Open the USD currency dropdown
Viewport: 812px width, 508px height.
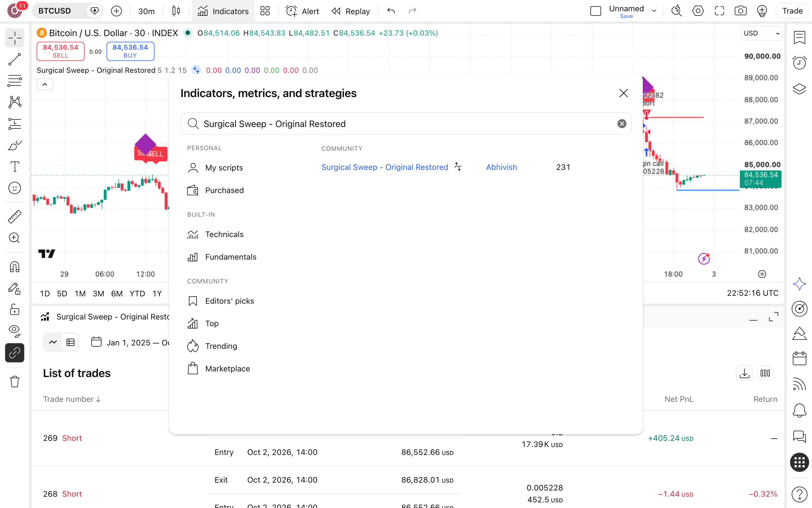[x=761, y=33]
